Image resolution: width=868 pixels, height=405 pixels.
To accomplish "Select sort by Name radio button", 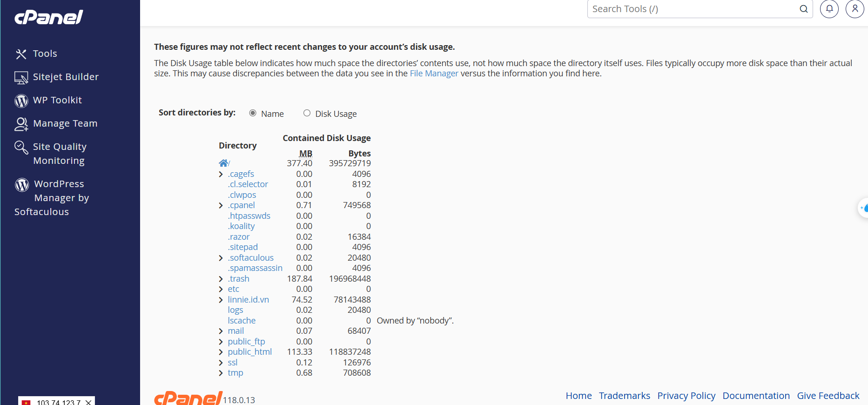I will 253,113.
